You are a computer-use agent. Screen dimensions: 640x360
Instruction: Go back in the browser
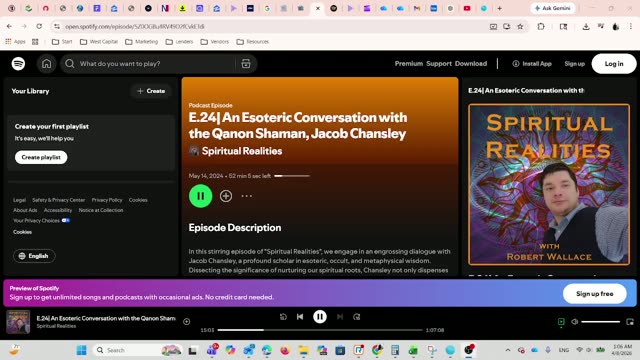tap(9, 26)
